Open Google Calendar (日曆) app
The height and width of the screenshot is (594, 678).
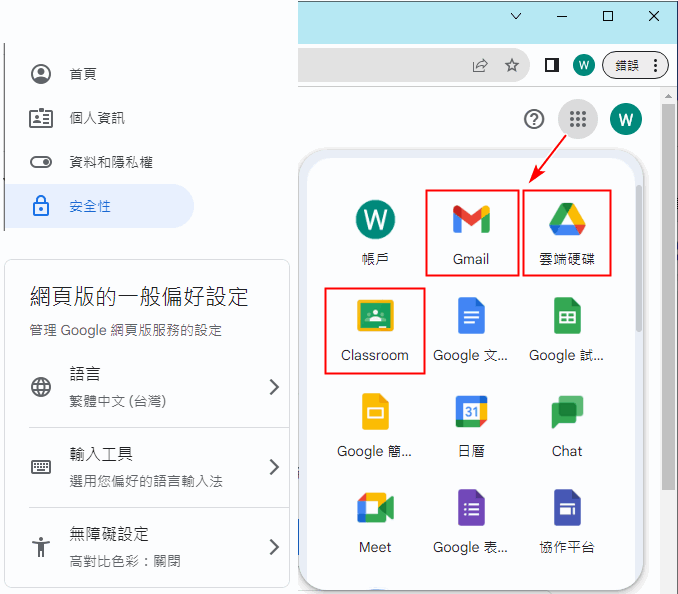pyautogui.click(x=471, y=425)
